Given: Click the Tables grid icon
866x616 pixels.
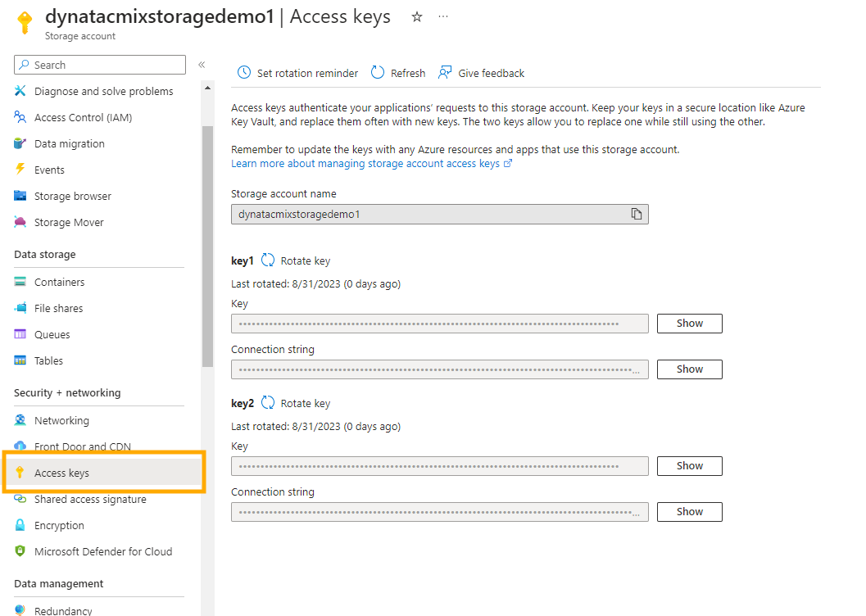Looking at the screenshot, I should (x=20, y=360).
